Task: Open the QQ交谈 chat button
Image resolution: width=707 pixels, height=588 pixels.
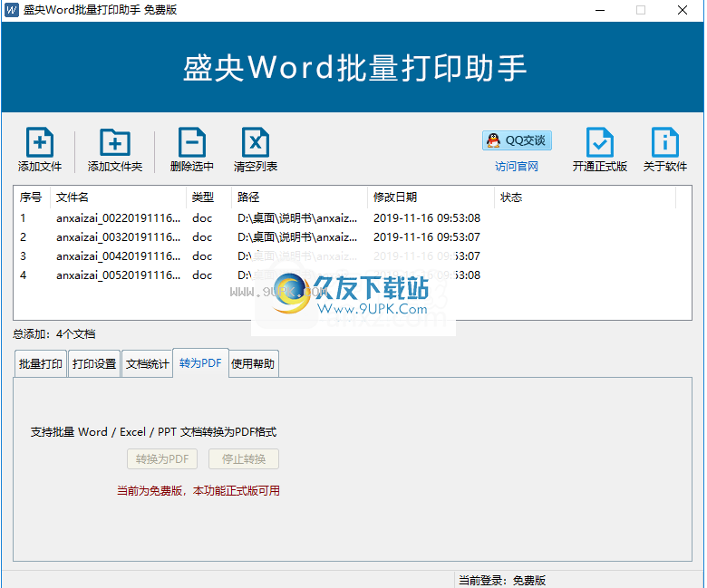Action: click(517, 140)
